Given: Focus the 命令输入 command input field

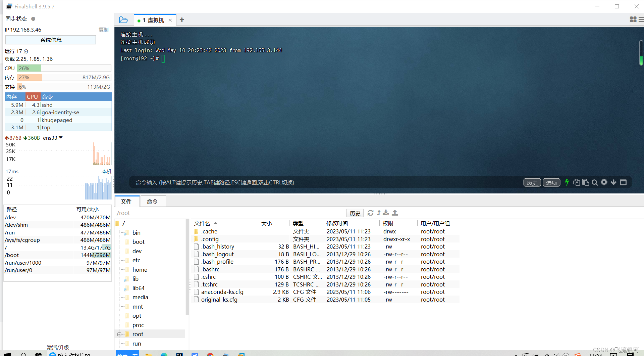Looking at the screenshot, I should point(325,182).
